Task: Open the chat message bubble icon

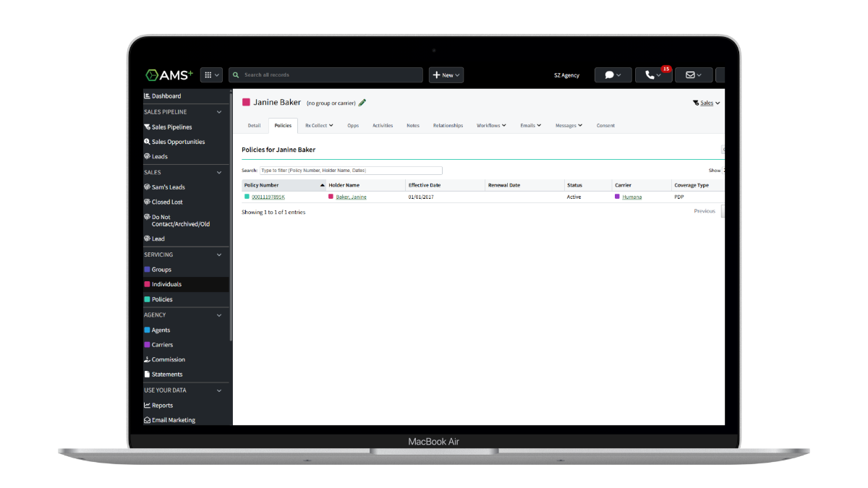Action: pos(609,74)
